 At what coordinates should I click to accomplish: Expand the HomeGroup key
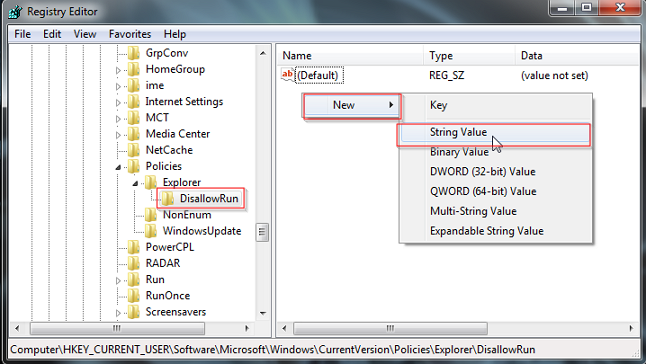tap(118, 70)
